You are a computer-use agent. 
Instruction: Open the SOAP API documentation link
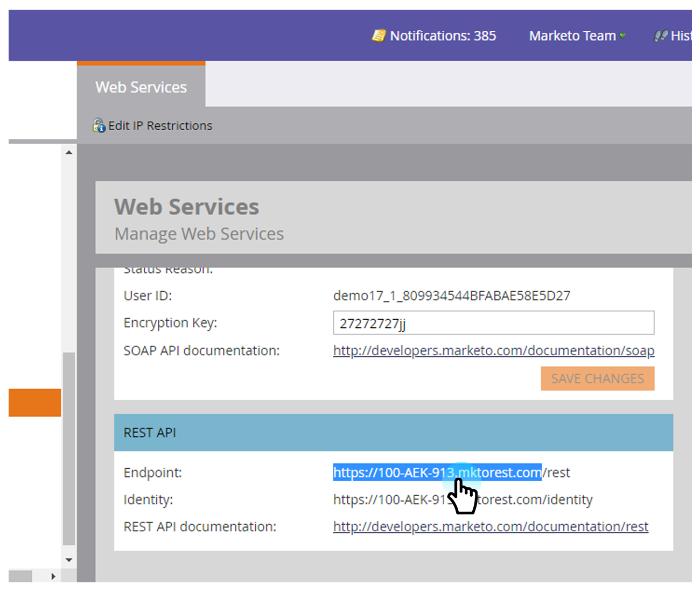coord(493,351)
